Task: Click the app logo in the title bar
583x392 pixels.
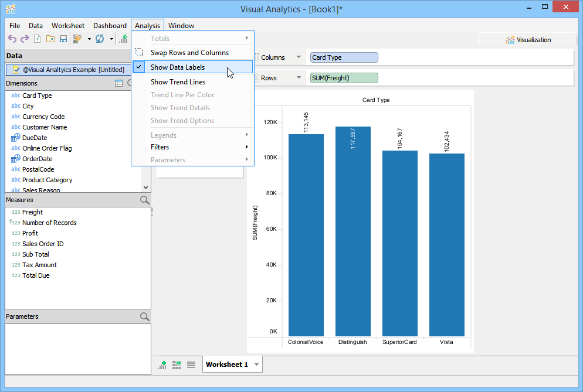Action: (x=11, y=9)
